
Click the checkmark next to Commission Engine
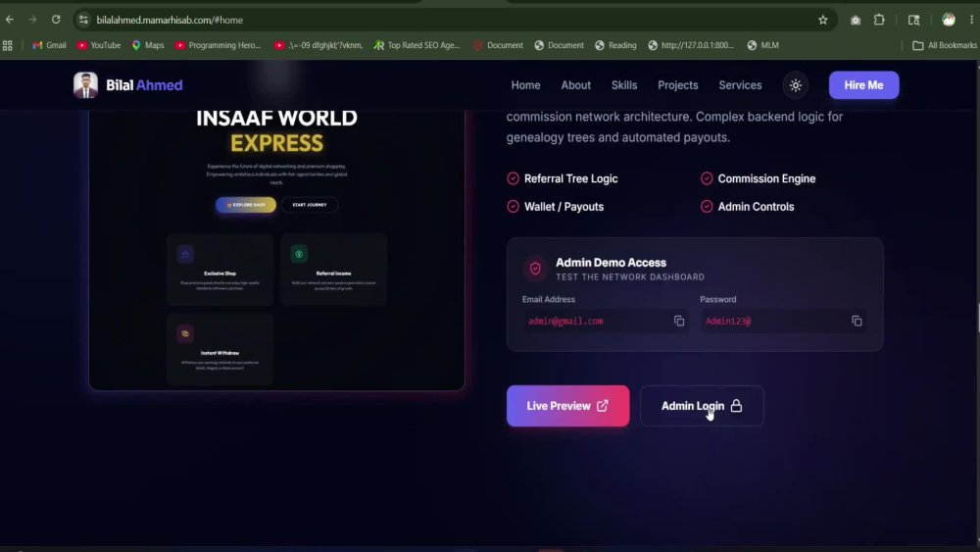tap(707, 178)
